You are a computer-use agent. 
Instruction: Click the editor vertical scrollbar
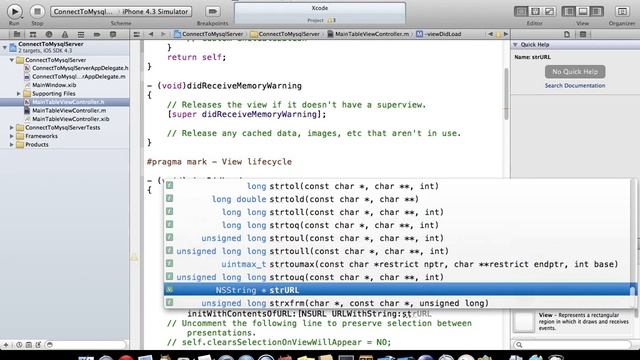[506, 94]
